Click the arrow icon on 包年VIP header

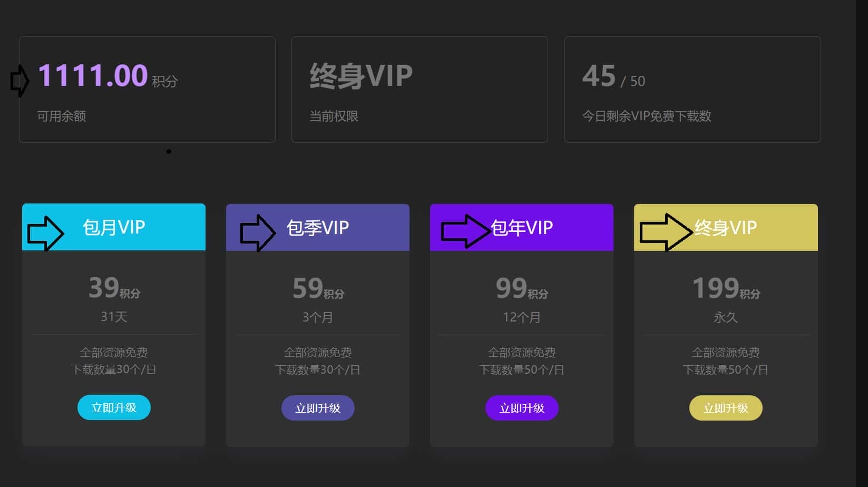click(x=465, y=231)
